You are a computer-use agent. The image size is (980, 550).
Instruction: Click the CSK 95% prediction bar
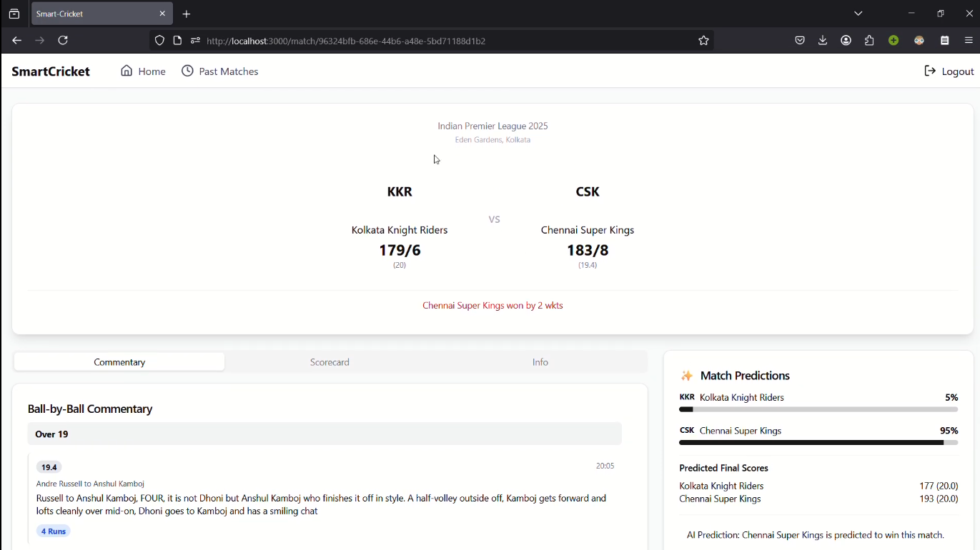818,443
